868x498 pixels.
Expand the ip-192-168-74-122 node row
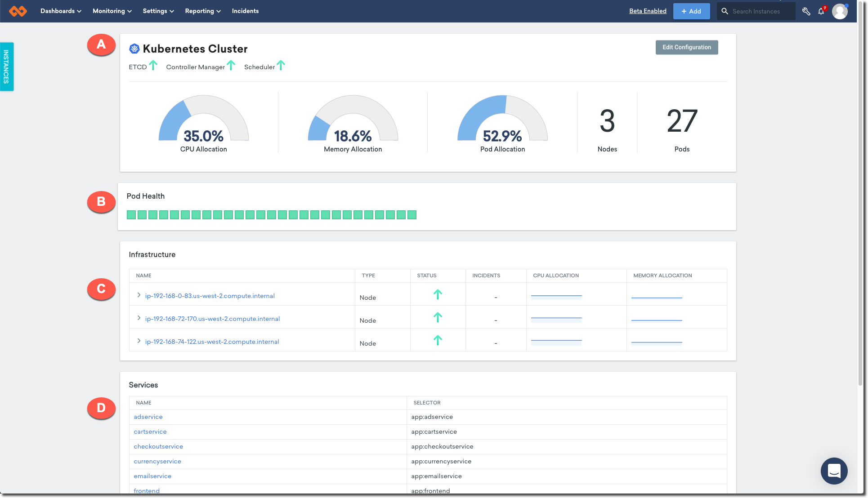click(x=139, y=341)
